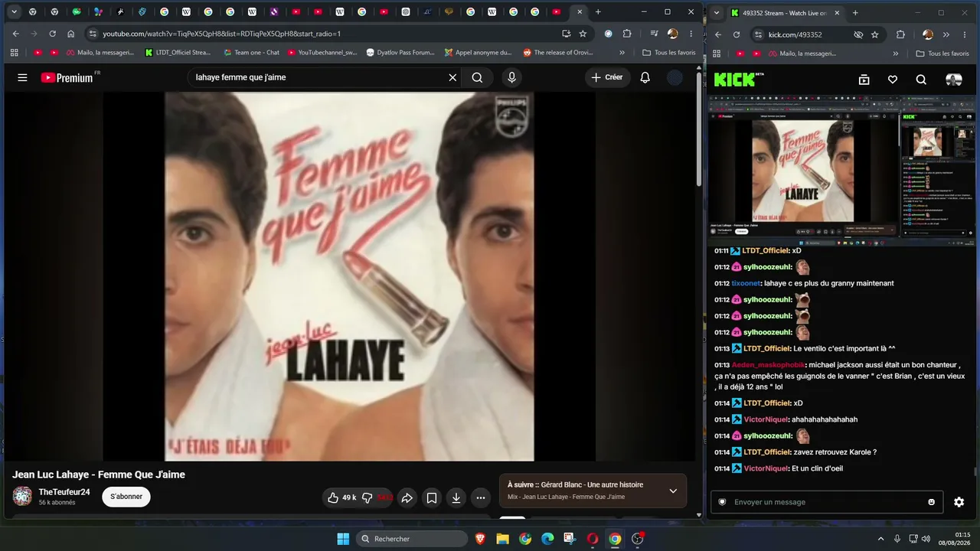The height and width of the screenshot is (551, 980).
Task: Open a new tab in YouTube window
Action: click(x=598, y=12)
